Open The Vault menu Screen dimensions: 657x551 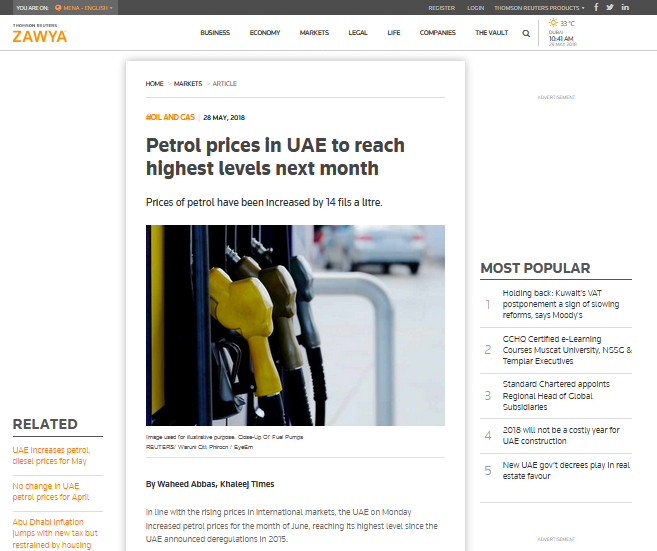click(x=491, y=33)
